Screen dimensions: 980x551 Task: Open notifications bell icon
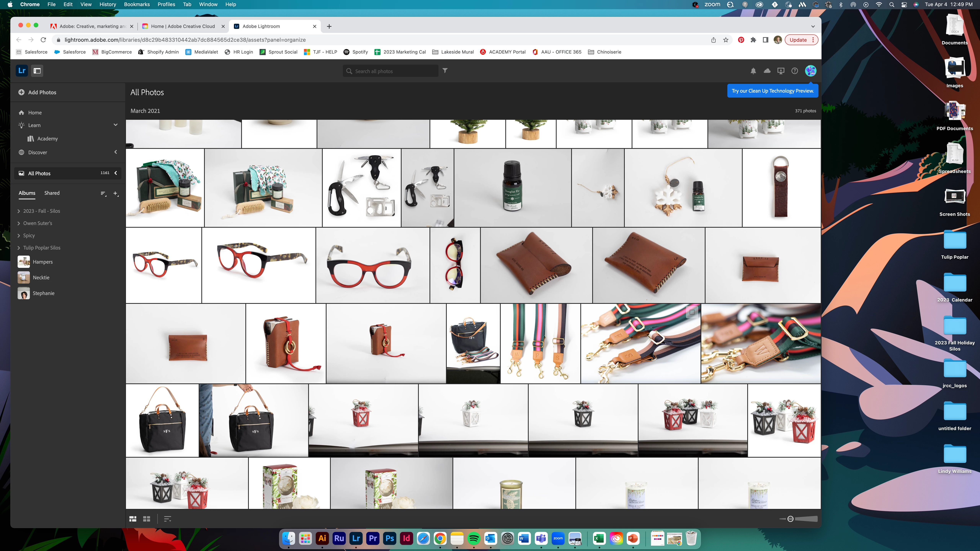753,71
